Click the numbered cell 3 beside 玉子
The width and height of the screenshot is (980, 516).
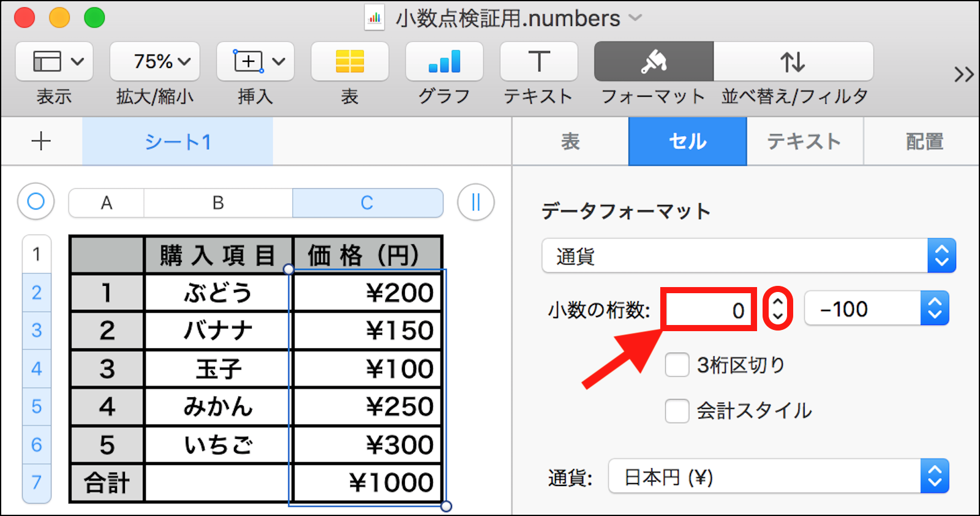click(x=107, y=368)
